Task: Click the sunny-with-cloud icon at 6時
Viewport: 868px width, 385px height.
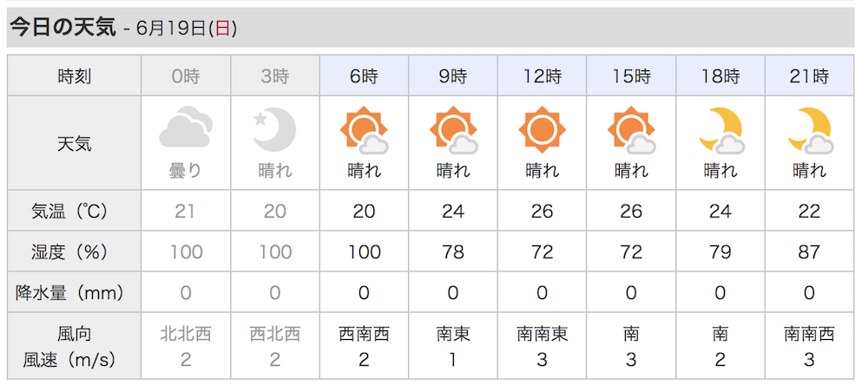Action: (364, 130)
